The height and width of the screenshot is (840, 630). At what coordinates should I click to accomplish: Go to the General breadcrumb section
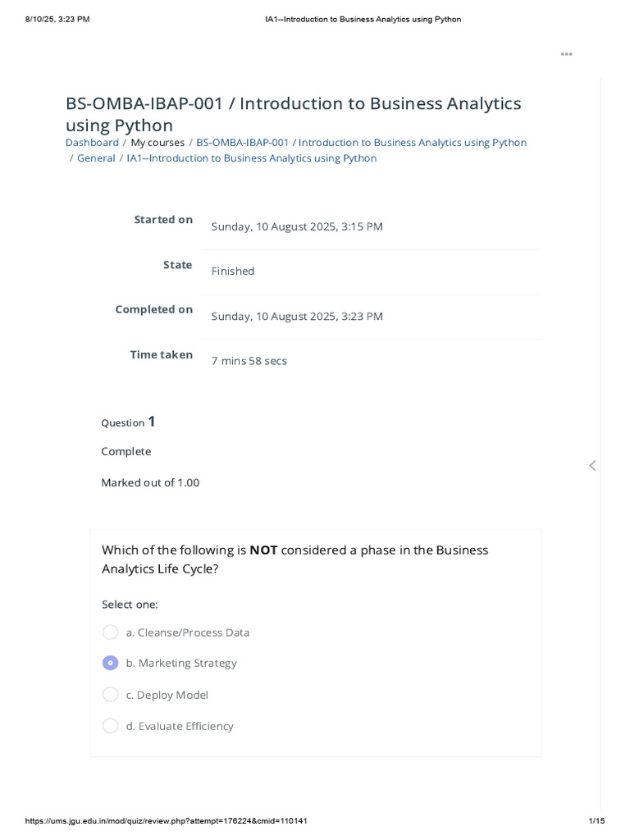point(96,158)
